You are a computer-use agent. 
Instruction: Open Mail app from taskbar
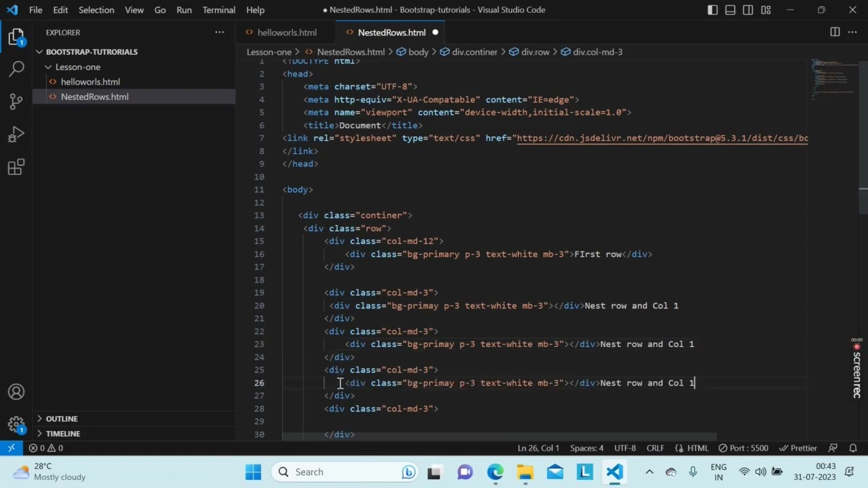pyautogui.click(x=555, y=472)
